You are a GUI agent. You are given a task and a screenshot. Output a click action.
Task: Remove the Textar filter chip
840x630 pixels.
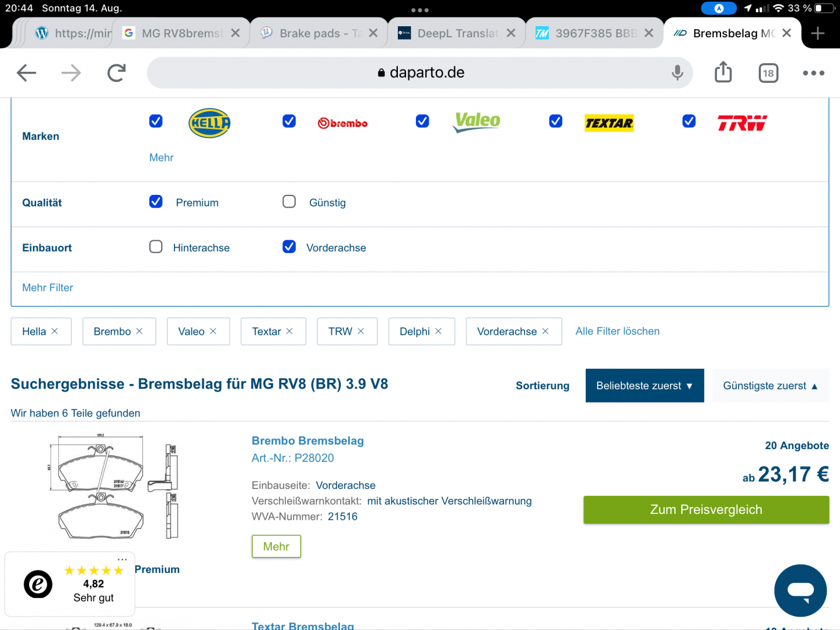[289, 331]
